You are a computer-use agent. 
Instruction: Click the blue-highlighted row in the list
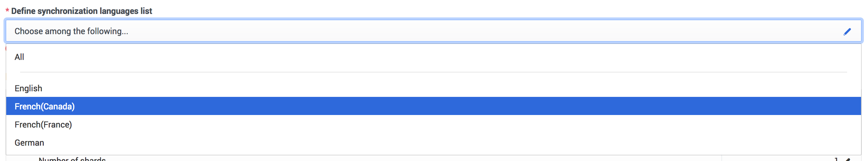(433, 106)
